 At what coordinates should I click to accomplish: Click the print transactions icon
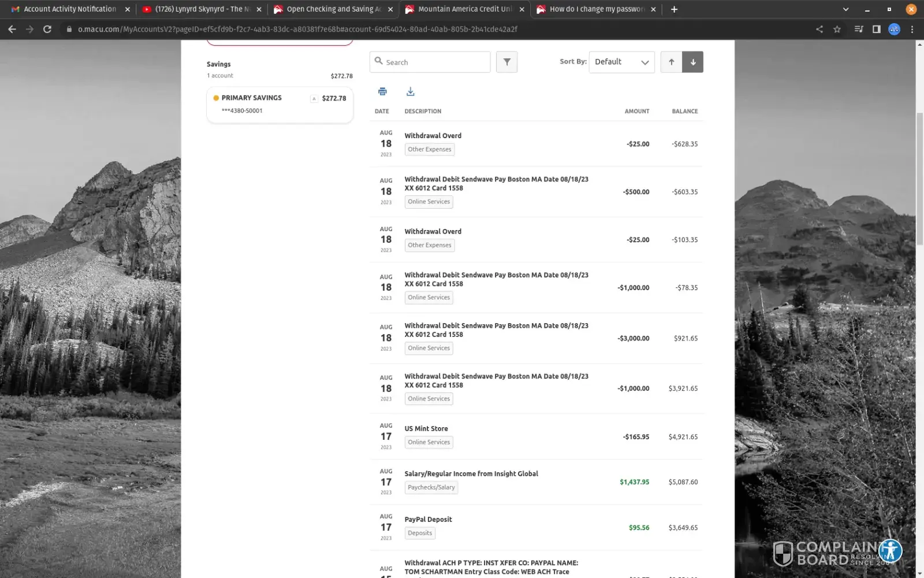point(382,91)
